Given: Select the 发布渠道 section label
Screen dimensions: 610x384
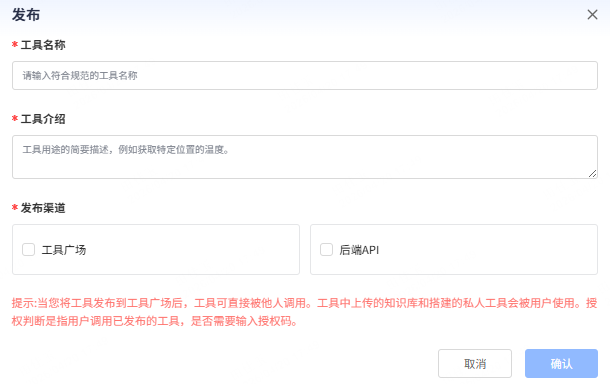Looking at the screenshot, I should point(43,208).
